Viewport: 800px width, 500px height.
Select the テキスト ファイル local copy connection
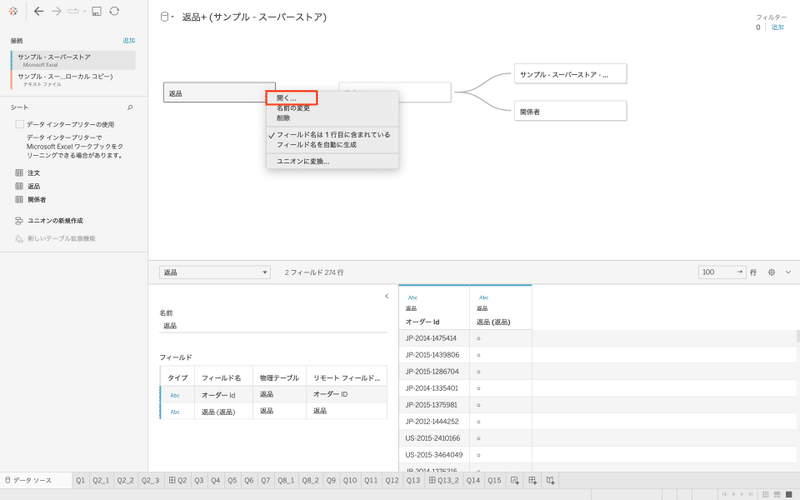click(x=73, y=80)
